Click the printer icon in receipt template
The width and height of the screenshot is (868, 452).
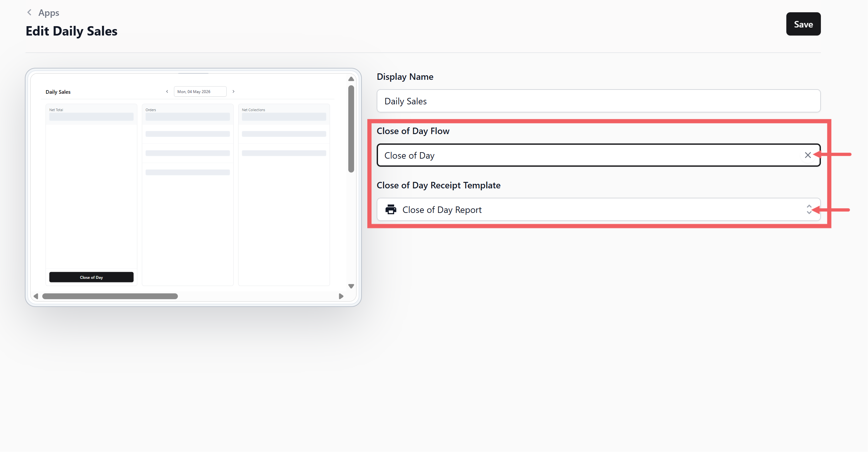pos(391,209)
